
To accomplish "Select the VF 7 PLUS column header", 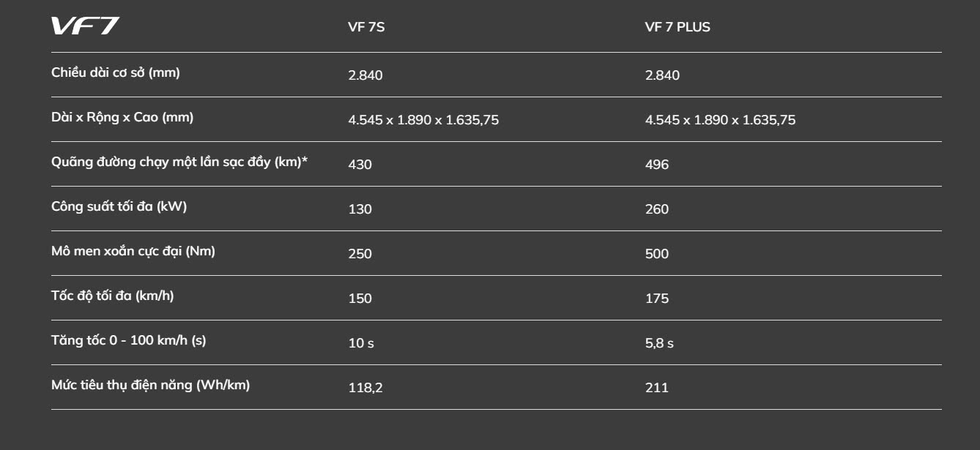I will 678,27.
